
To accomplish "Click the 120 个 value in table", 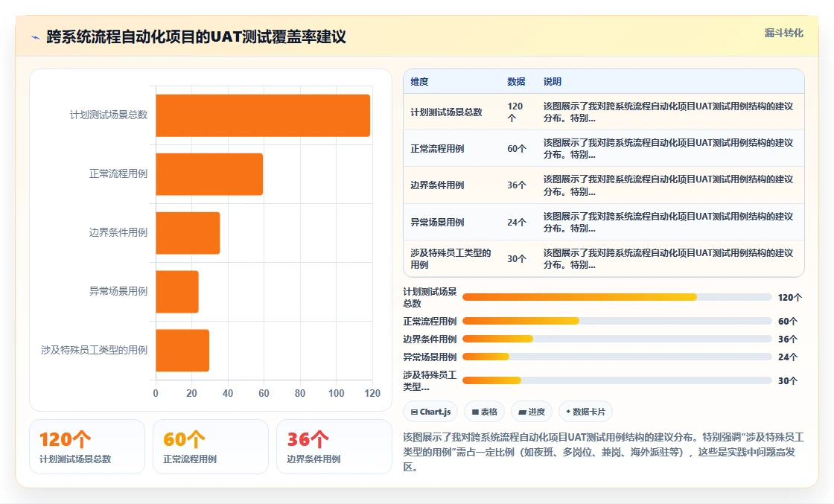I will (515, 112).
